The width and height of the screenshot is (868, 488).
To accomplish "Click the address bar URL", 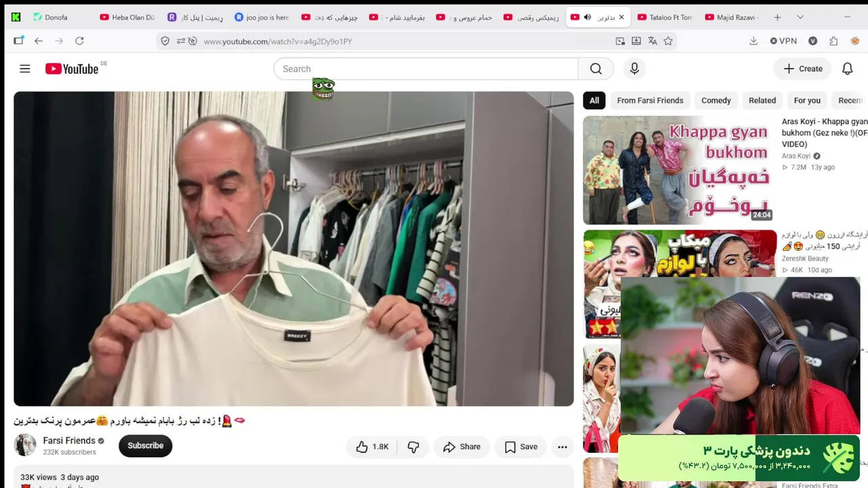I will 277,41.
